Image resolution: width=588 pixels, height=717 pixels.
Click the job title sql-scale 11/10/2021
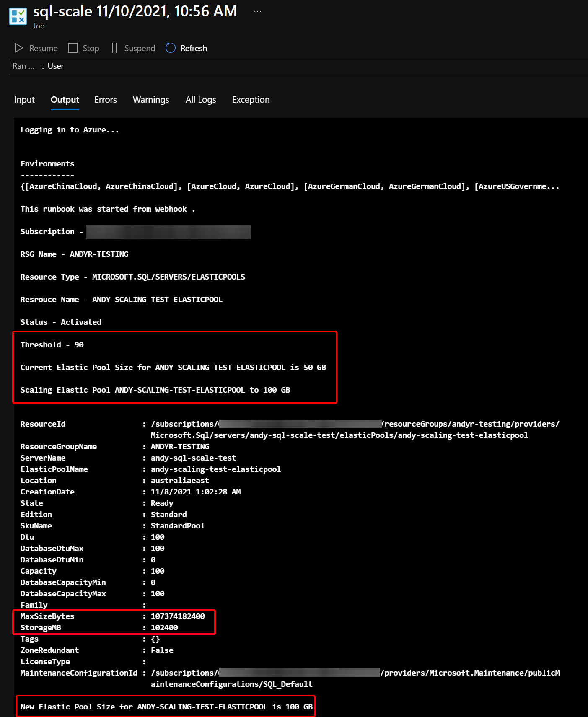coord(135,11)
